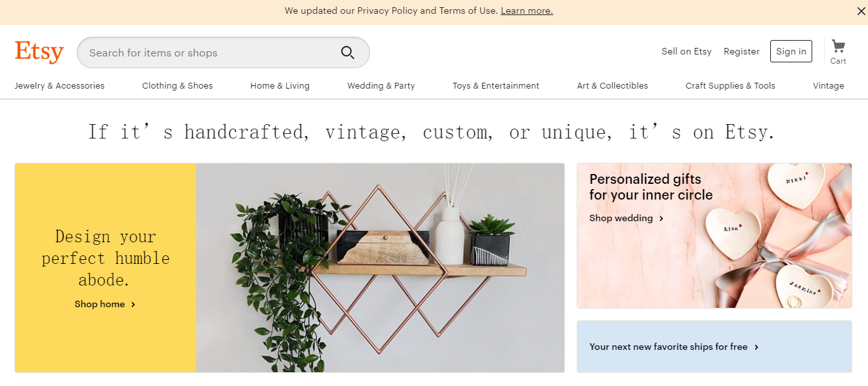Click the Etsy logo
Image resolution: width=868 pixels, height=386 pixels.
click(x=39, y=52)
